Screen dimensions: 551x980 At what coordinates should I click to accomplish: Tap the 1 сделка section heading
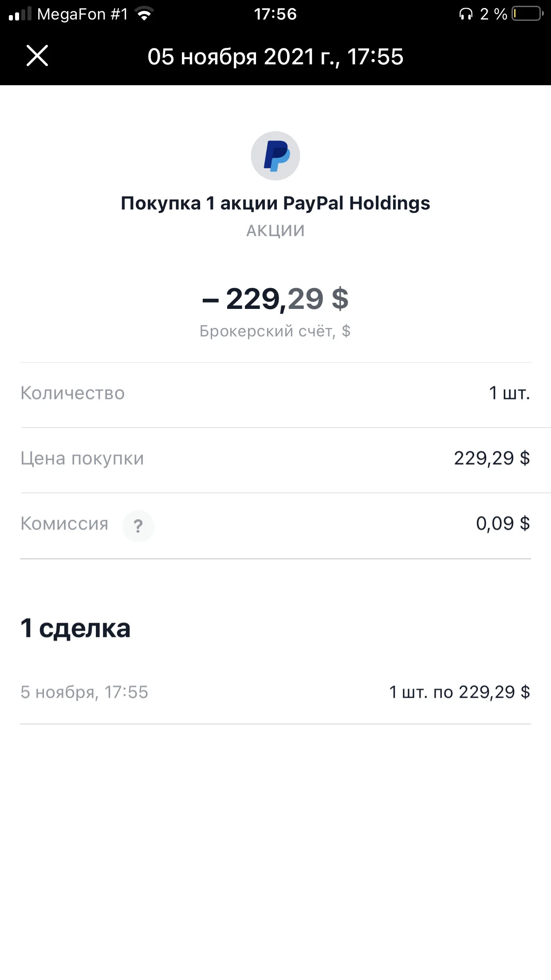[75, 628]
